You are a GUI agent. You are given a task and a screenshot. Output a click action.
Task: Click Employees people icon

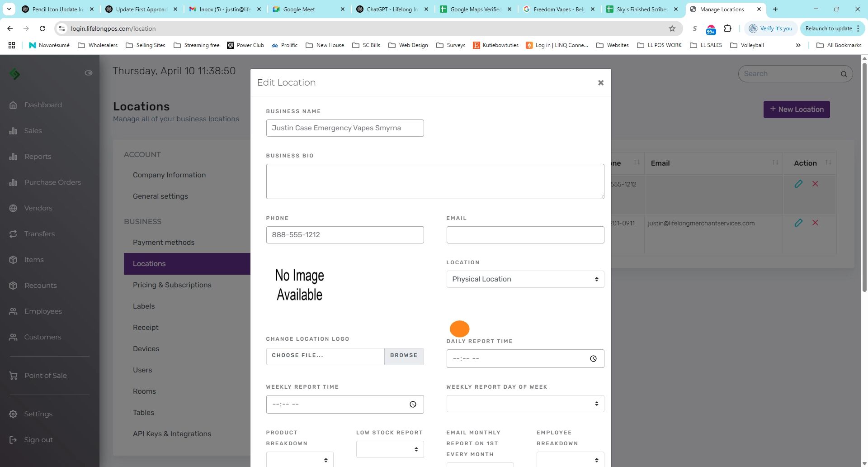(13, 311)
